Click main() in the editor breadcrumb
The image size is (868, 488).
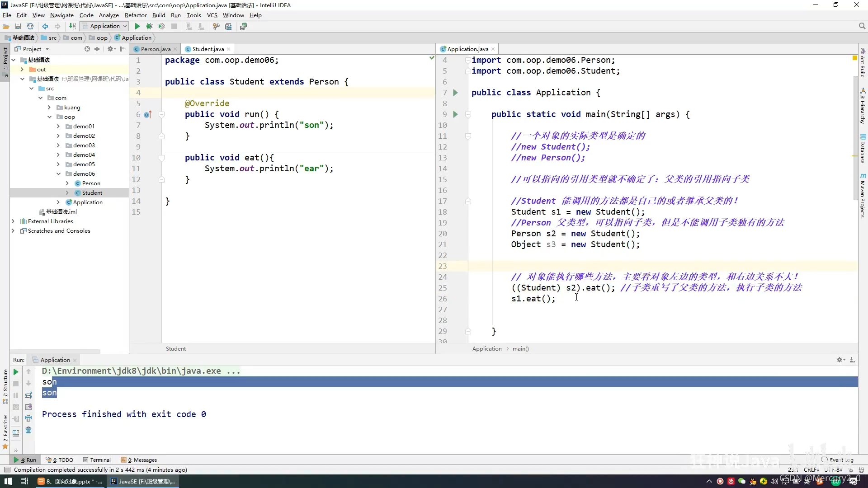520,348
